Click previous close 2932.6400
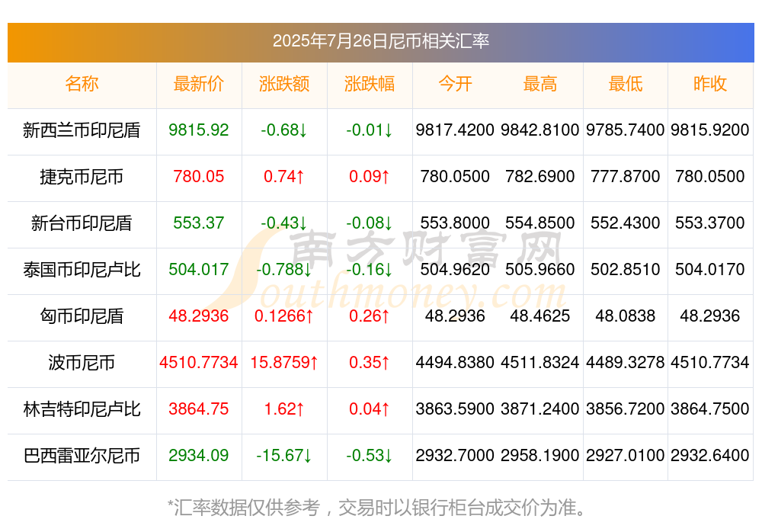 (x=710, y=455)
